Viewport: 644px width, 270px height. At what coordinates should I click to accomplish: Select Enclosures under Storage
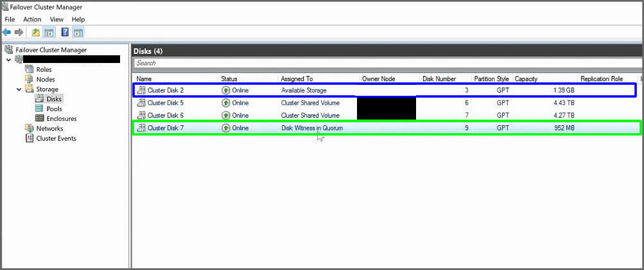62,119
